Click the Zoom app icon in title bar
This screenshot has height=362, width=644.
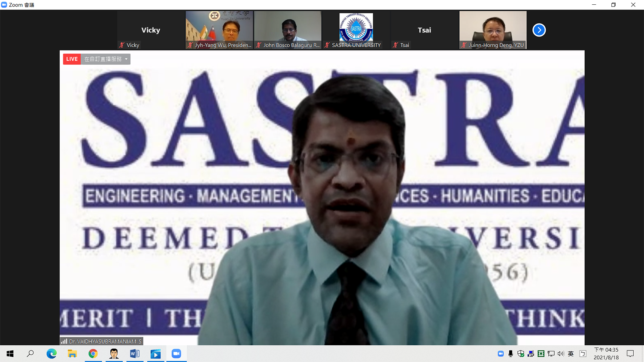click(x=4, y=5)
